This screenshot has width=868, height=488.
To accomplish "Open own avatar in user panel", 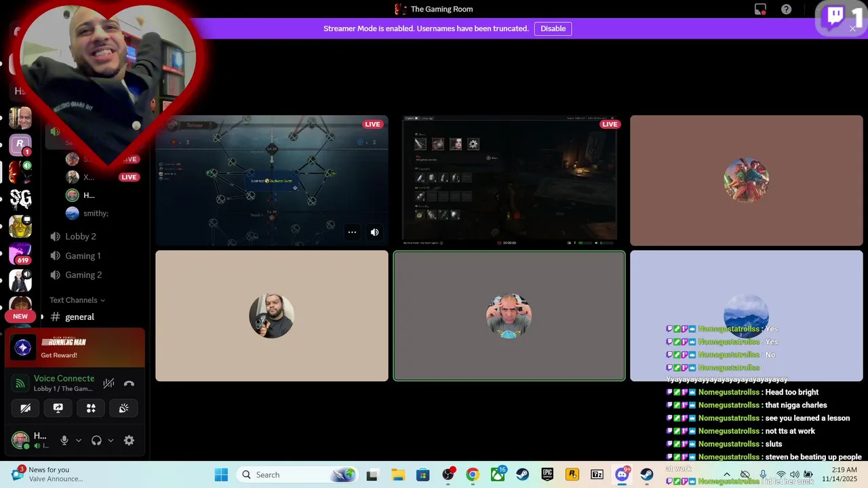I will pos(20,441).
